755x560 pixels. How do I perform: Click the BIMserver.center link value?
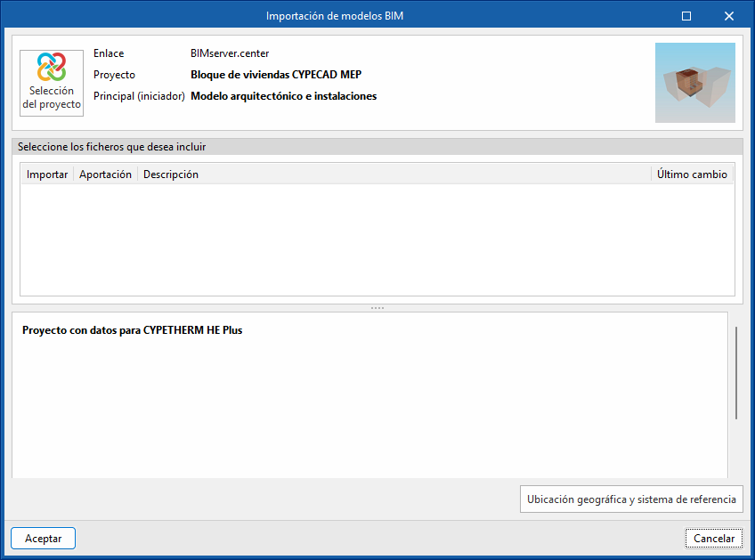coord(230,53)
